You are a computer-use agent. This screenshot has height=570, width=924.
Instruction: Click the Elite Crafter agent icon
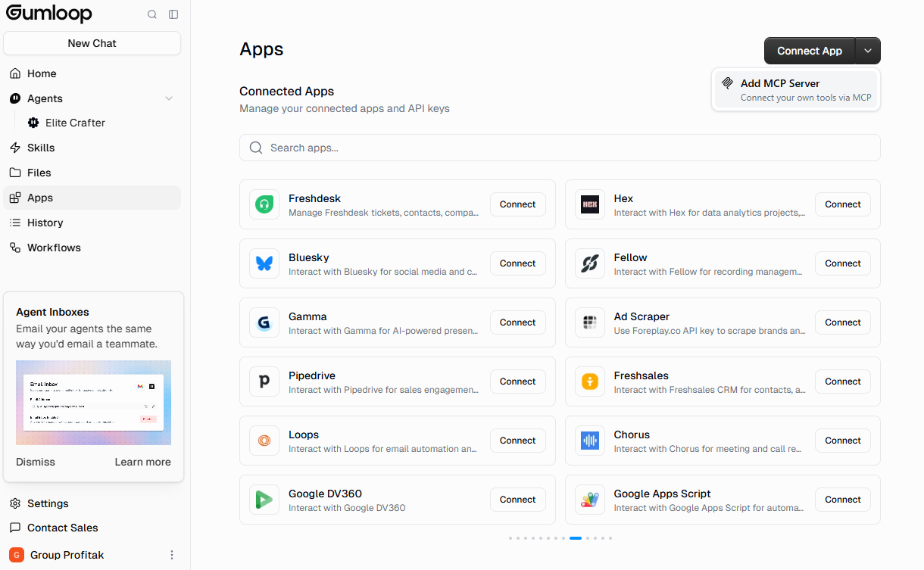pyautogui.click(x=33, y=123)
